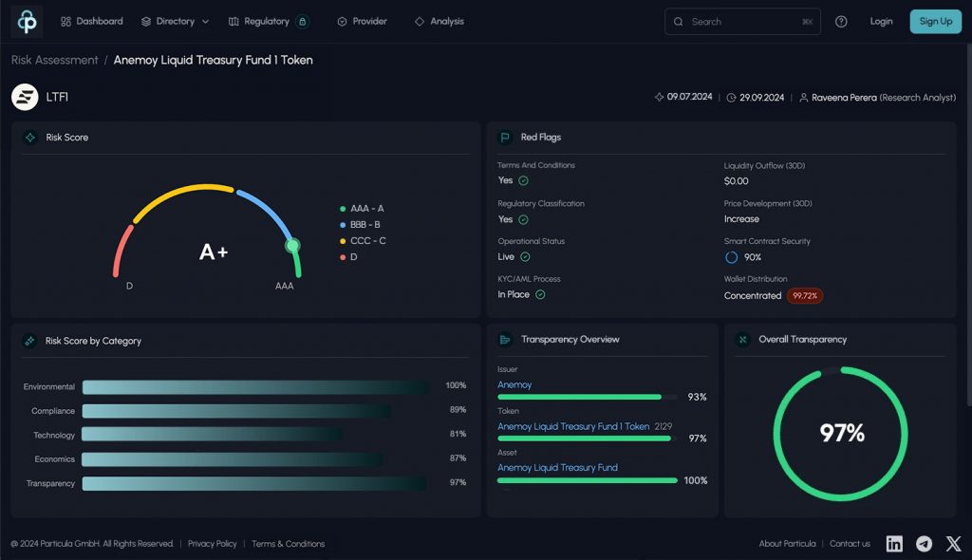Click the AAA - A green legend dot

(x=343, y=209)
